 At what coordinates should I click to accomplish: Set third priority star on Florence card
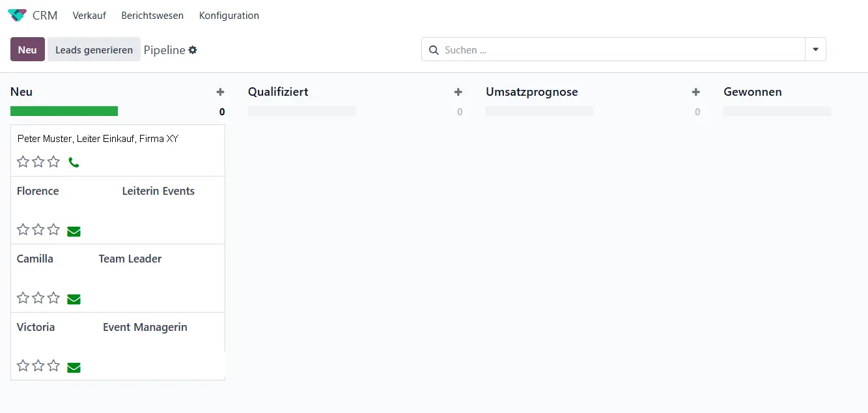pos(53,229)
